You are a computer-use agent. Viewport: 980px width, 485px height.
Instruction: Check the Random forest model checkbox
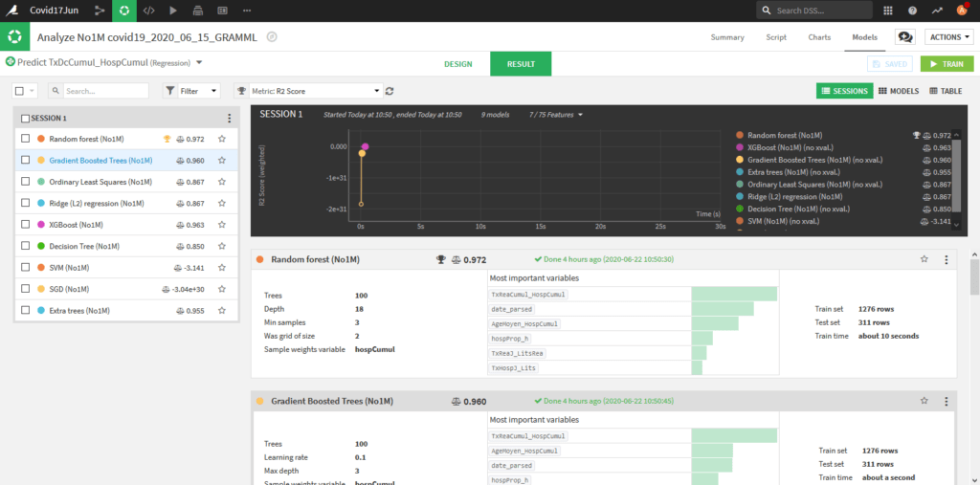click(26, 139)
